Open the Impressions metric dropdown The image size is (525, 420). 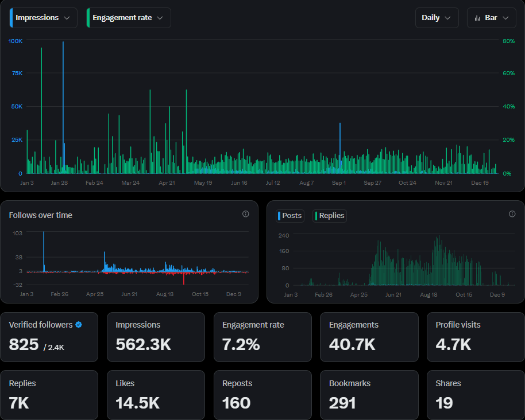tap(44, 18)
